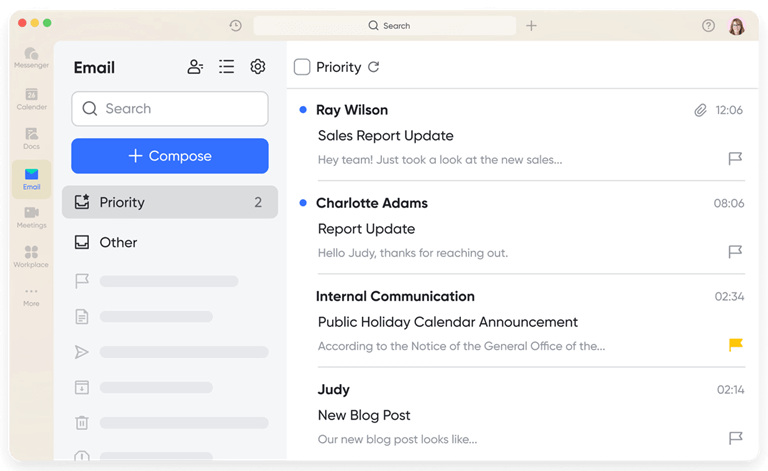This screenshot has width=768, height=471.
Task: Open the New Blog Post subject
Action: point(364,415)
